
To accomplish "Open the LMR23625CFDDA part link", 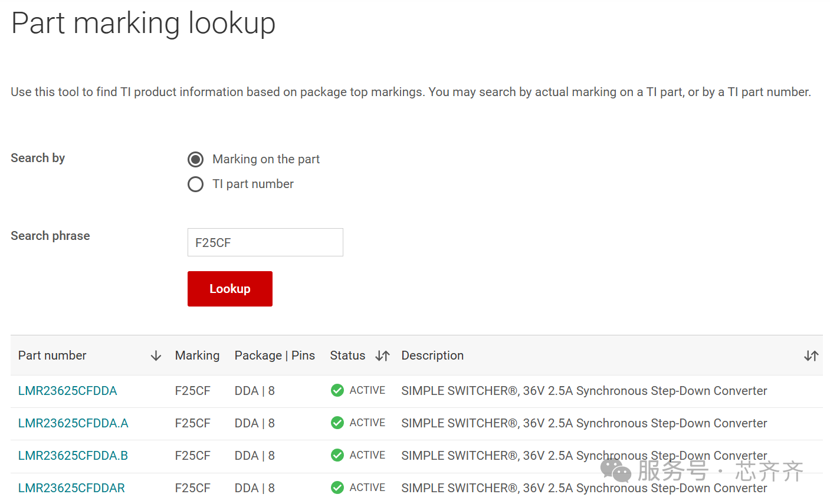I will point(68,391).
